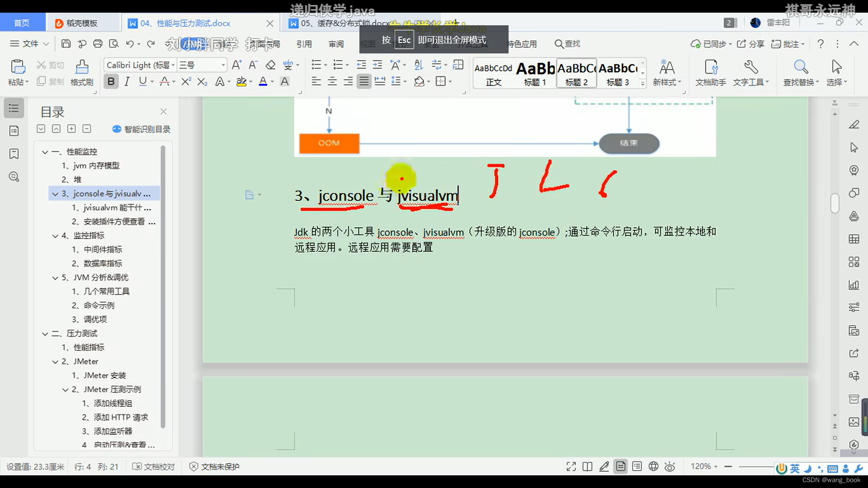868x488 pixels.
Task: Click the Print icon in quick access toolbar
Action: coord(98,43)
